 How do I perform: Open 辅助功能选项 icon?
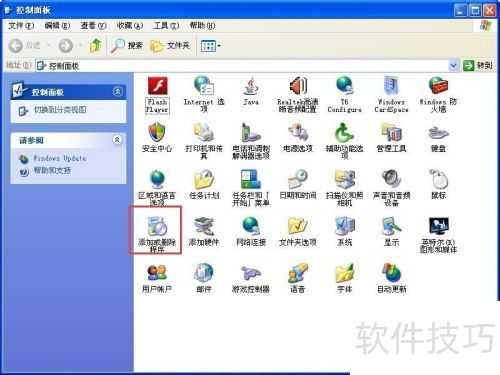[344, 132]
